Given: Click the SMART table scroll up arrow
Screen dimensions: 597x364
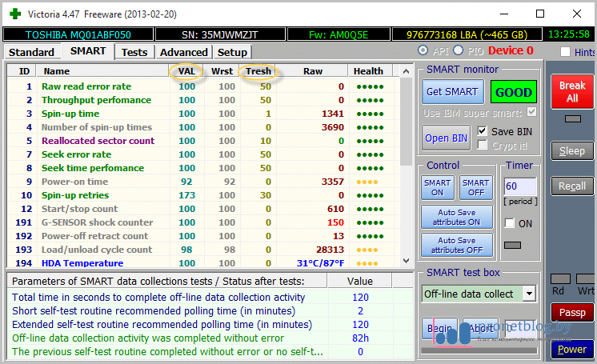Looking at the screenshot, I should point(407,71).
